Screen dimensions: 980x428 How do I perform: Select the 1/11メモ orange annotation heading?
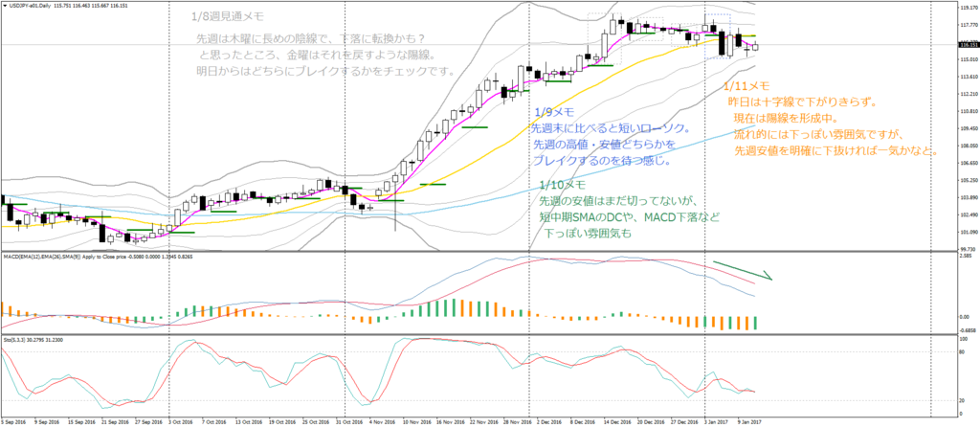point(746,86)
